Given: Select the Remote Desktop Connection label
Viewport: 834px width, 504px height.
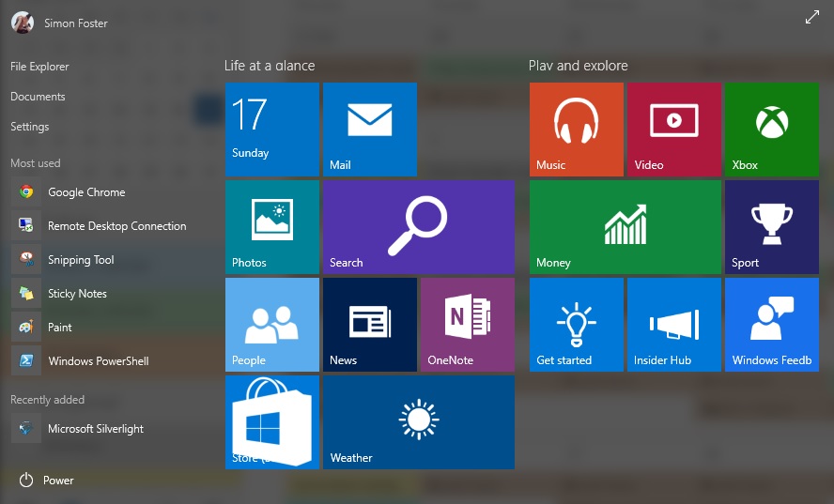Looking at the screenshot, I should (117, 226).
